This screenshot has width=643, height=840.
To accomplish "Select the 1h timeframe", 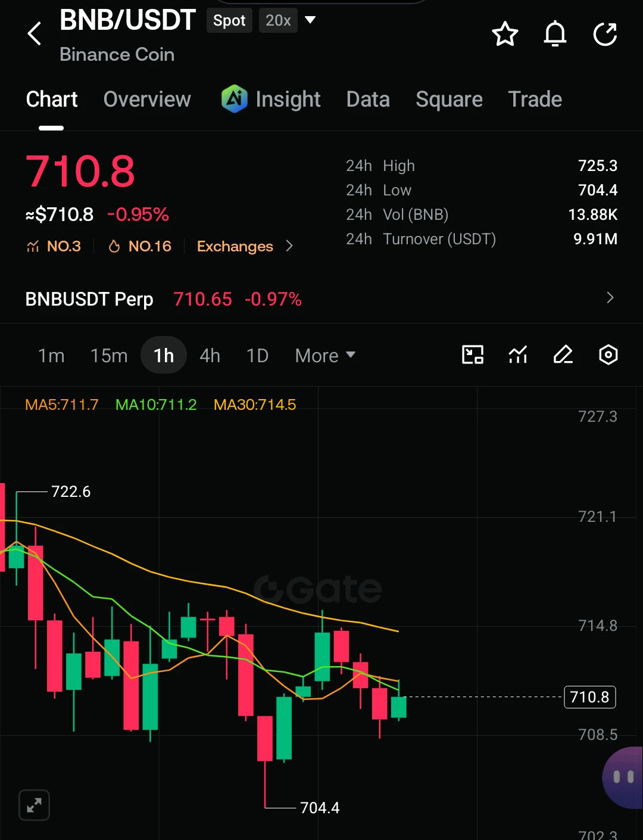I will tap(164, 356).
